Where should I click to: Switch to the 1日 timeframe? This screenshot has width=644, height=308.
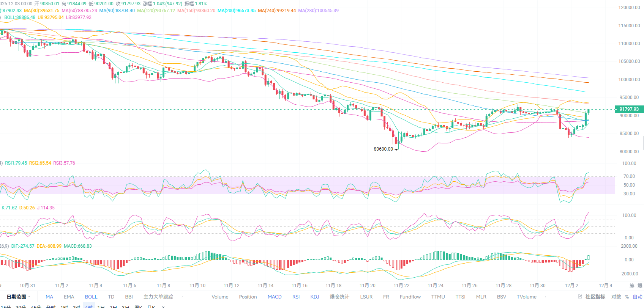click(x=101, y=306)
